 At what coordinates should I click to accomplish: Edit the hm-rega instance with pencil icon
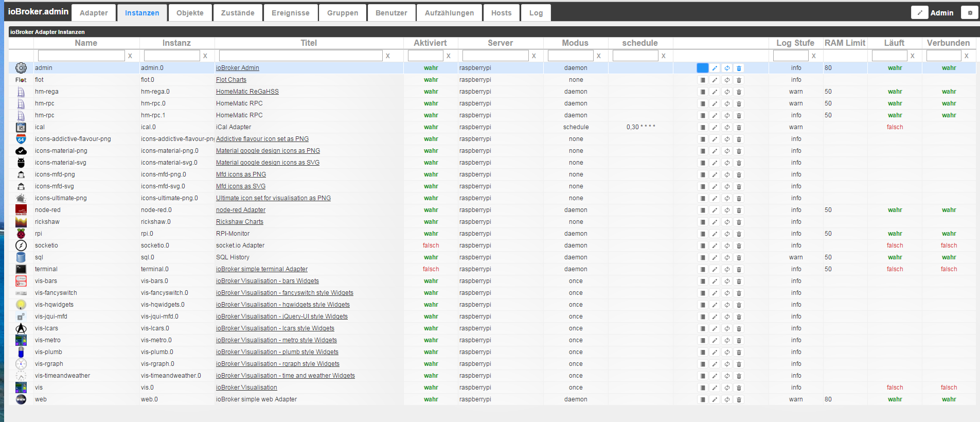[715, 92]
